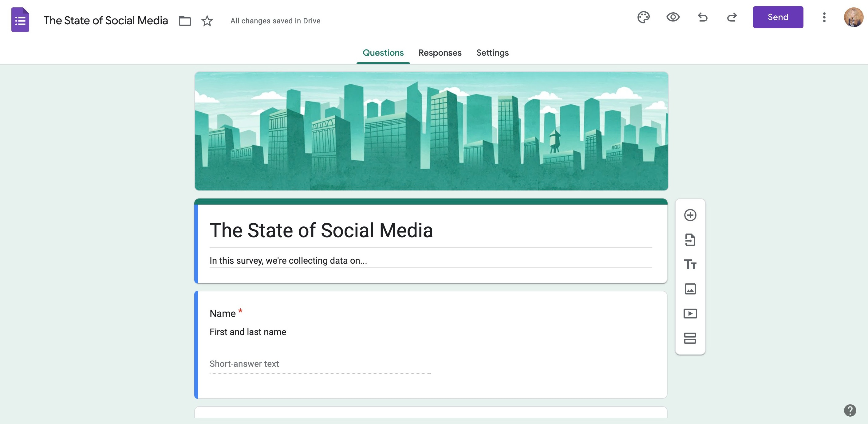Add a title and description block

(690, 264)
